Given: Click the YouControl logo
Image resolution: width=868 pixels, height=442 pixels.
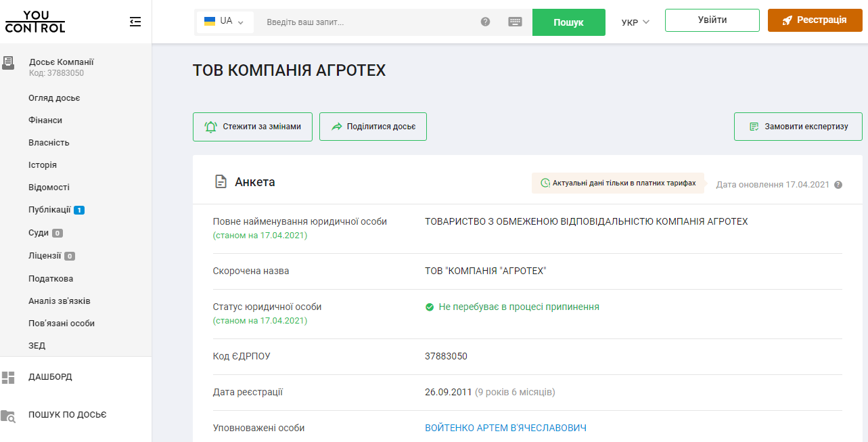Looking at the screenshot, I should click(35, 22).
